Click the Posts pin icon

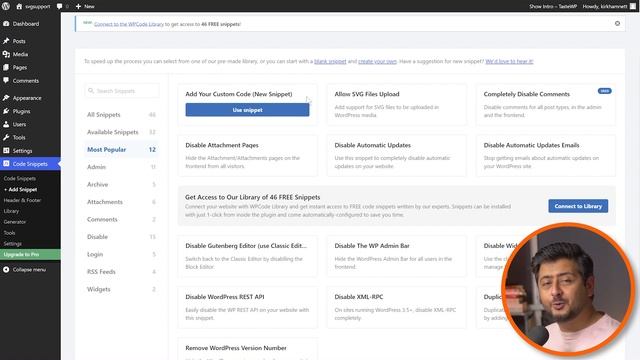click(x=6, y=41)
